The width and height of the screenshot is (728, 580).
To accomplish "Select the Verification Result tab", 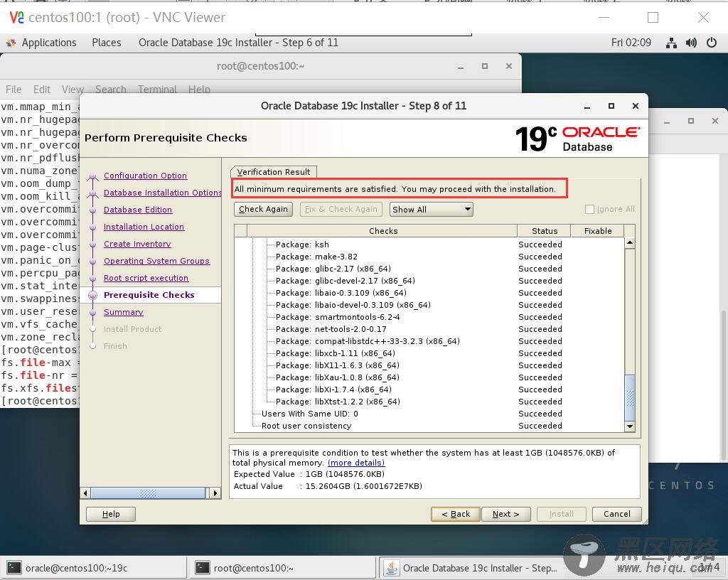I will pos(274,172).
